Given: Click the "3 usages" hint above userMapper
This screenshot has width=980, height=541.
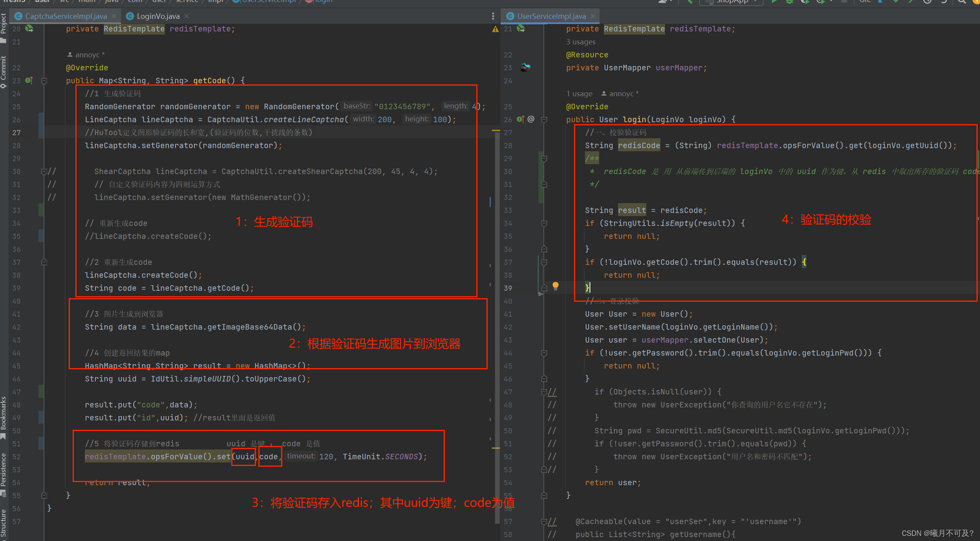Looking at the screenshot, I should (581, 42).
